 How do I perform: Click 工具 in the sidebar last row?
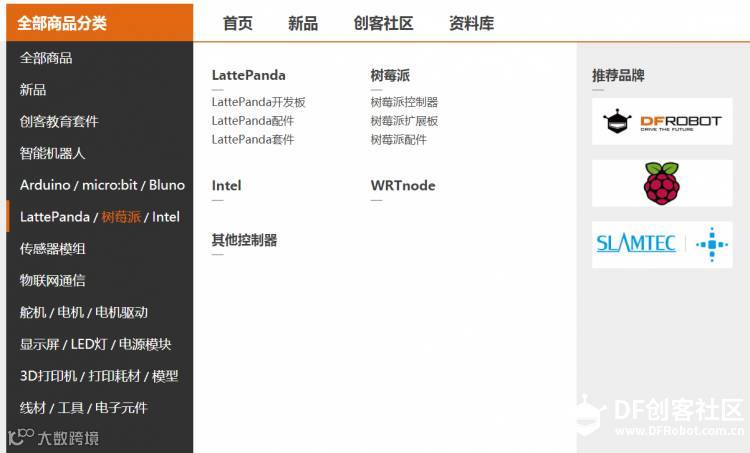pyautogui.click(x=70, y=408)
